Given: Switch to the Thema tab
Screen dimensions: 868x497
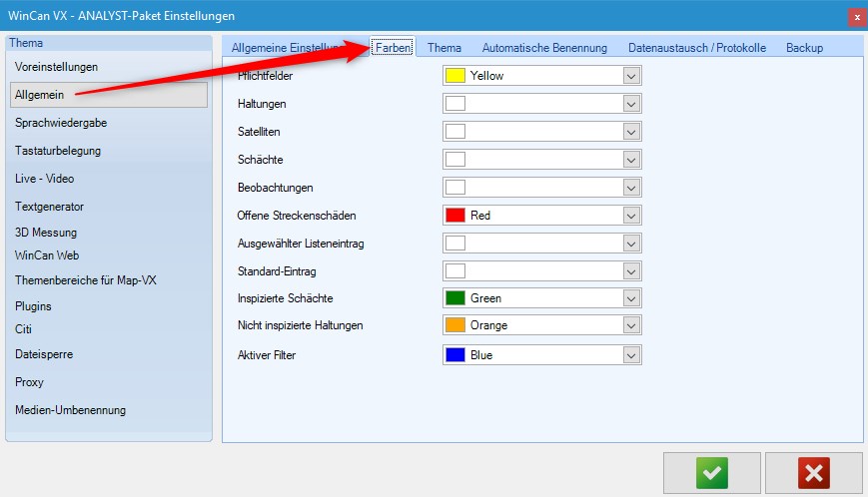Looking at the screenshot, I should [444, 48].
